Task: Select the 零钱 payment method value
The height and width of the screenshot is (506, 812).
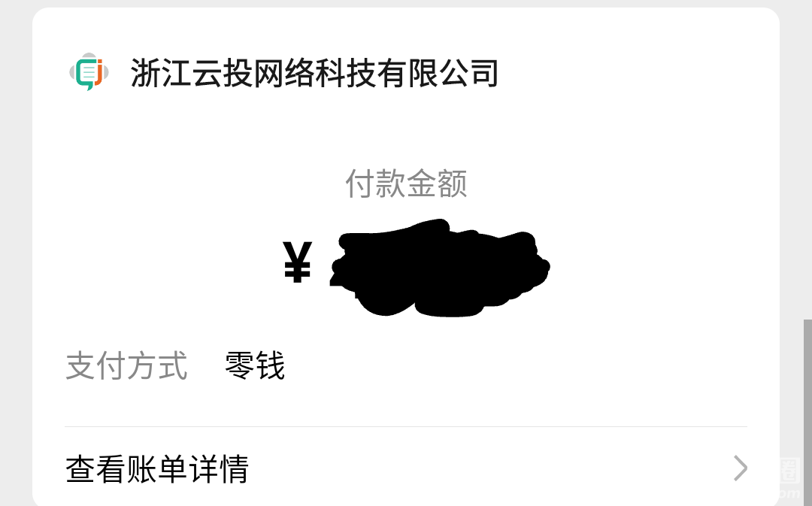Action: tap(255, 365)
